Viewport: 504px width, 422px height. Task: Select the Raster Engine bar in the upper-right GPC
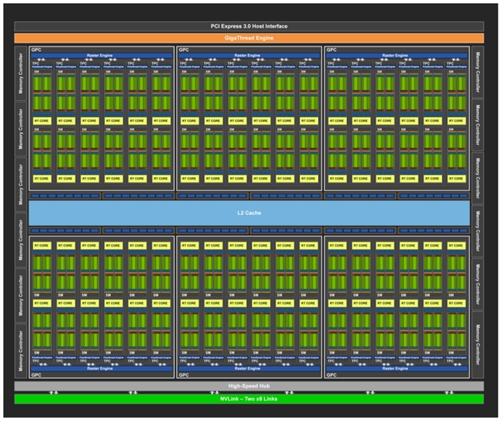(x=397, y=56)
